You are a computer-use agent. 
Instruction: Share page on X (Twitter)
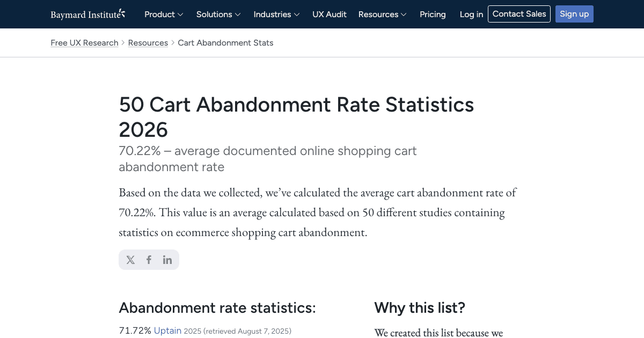click(130, 260)
